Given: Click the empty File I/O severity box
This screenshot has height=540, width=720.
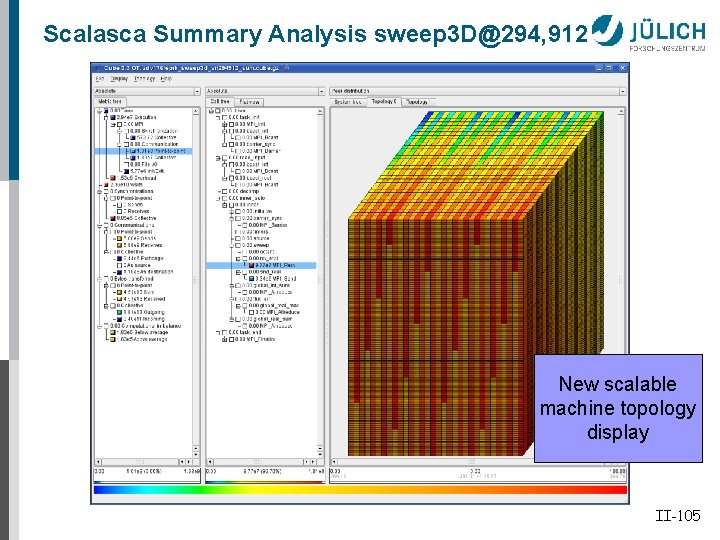Looking at the screenshot, I should pyautogui.click(x=127, y=164).
